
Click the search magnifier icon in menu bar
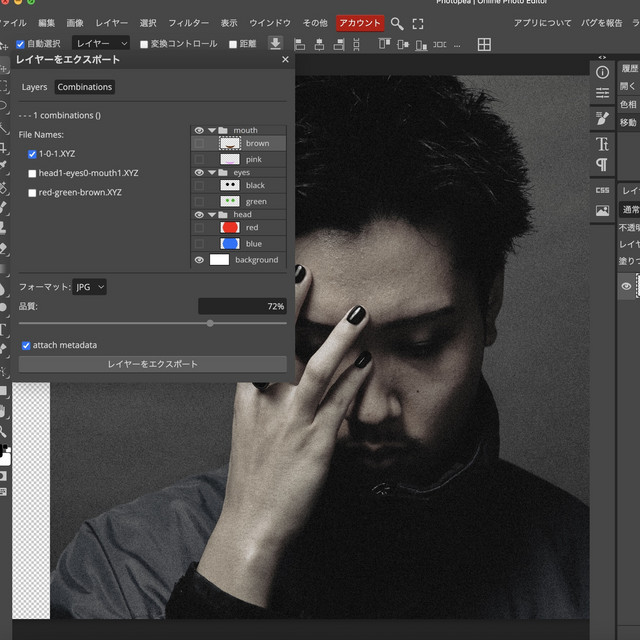[x=397, y=23]
